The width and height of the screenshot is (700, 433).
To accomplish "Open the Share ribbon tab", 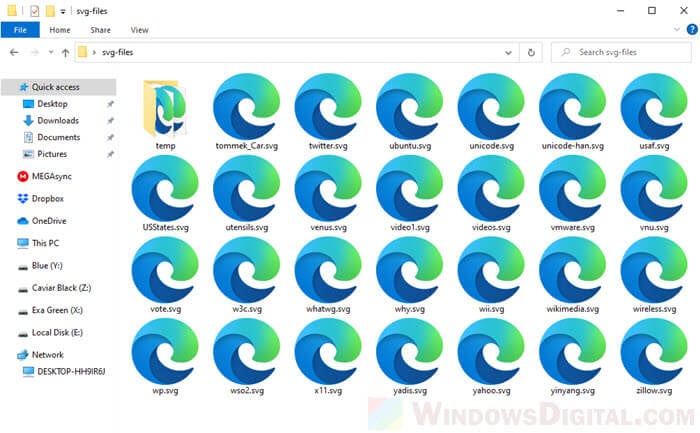I will tap(101, 30).
